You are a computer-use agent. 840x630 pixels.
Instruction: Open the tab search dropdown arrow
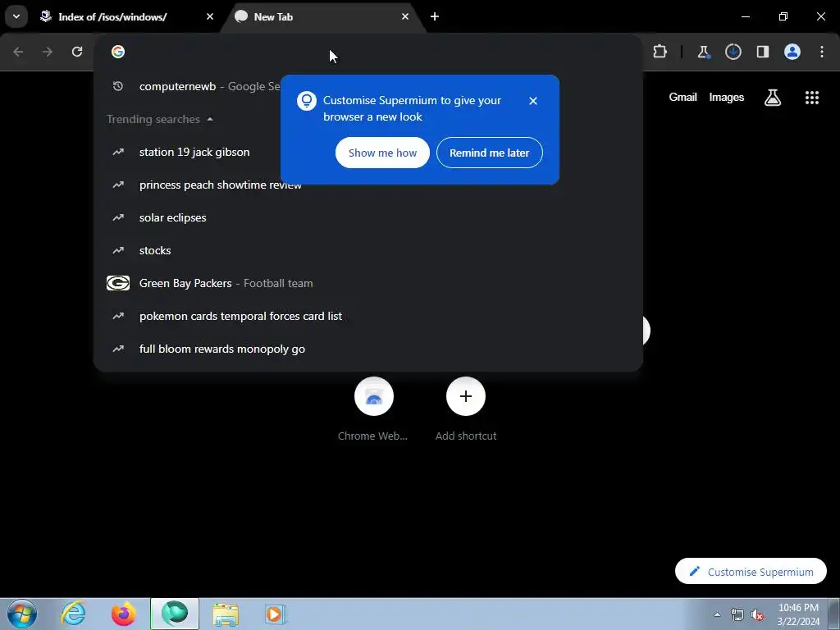[x=16, y=16]
